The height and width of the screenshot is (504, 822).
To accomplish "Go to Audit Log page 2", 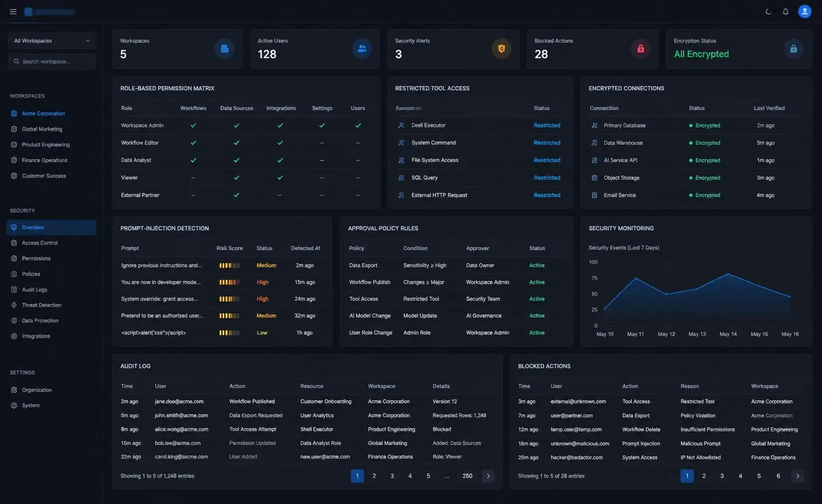I will click(x=374, y=476).
